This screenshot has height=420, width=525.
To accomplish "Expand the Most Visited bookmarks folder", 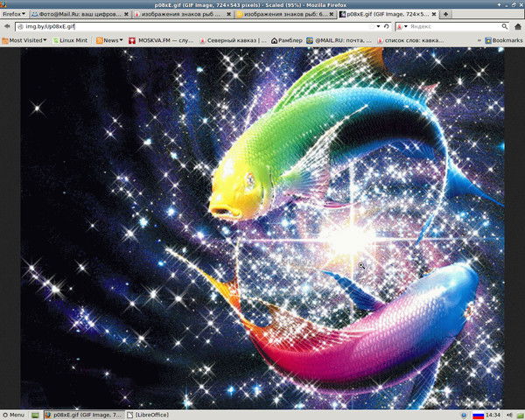I will [24, 40].
